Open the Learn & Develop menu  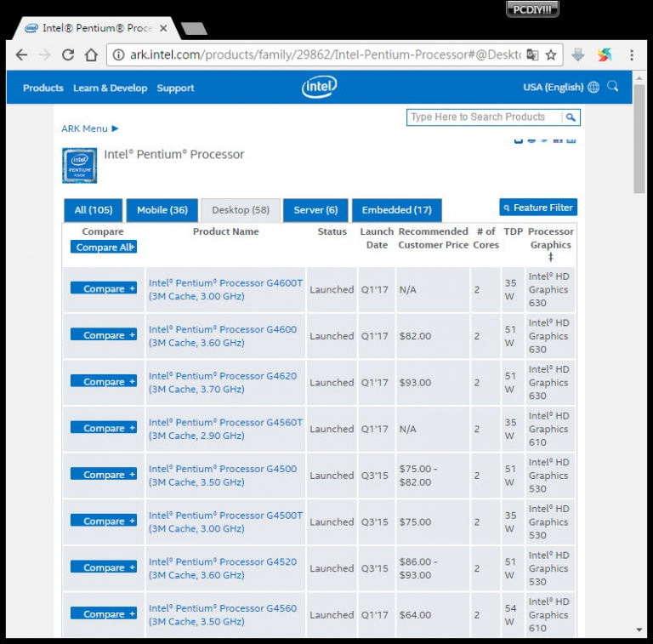click(x=111, y=88)
